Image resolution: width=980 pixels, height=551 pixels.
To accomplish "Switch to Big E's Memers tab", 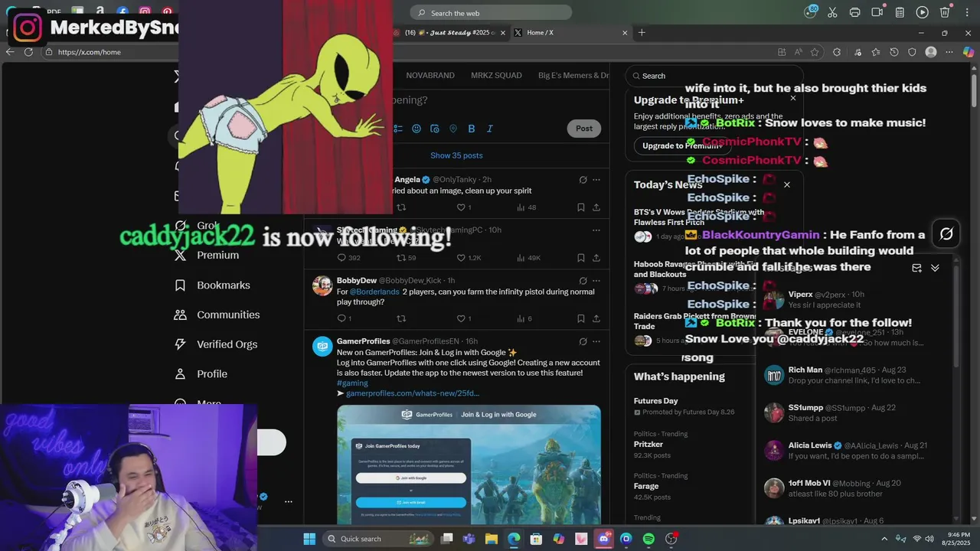I will tap(573, 76).
